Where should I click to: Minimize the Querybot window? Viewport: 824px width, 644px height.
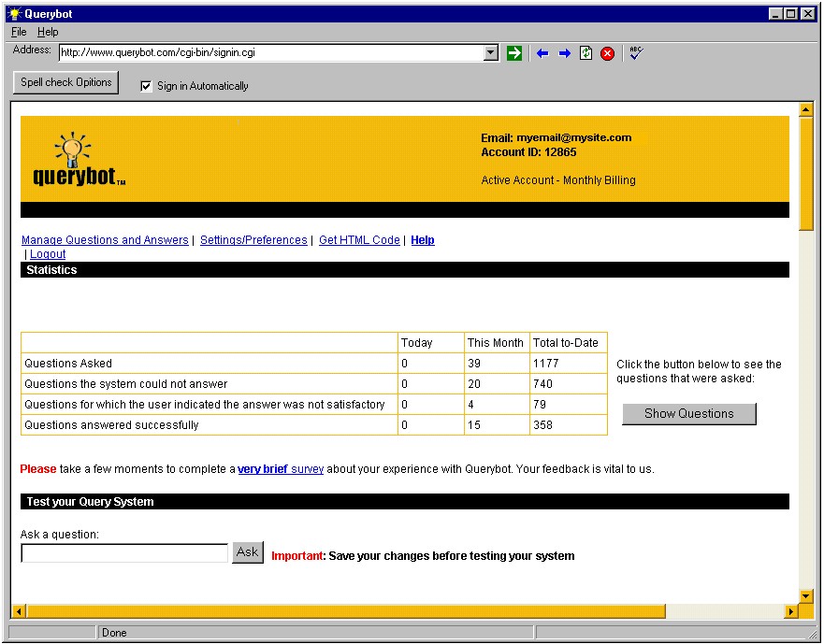(x=775, y=14)
